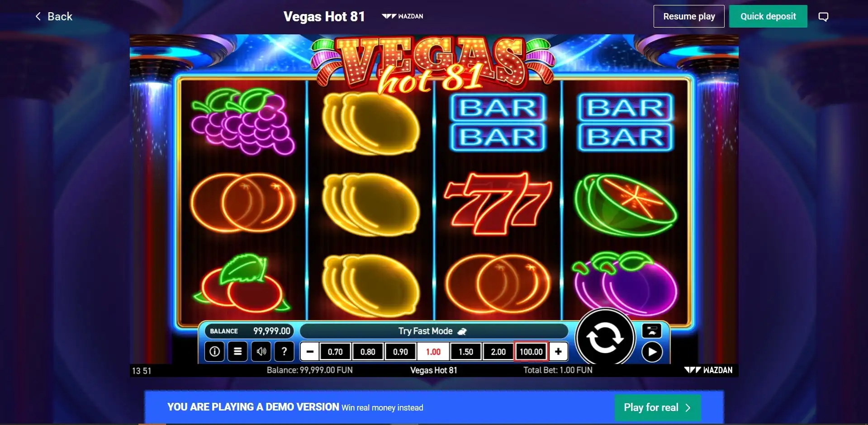Click the Resume play button

[x=689, y=16]
